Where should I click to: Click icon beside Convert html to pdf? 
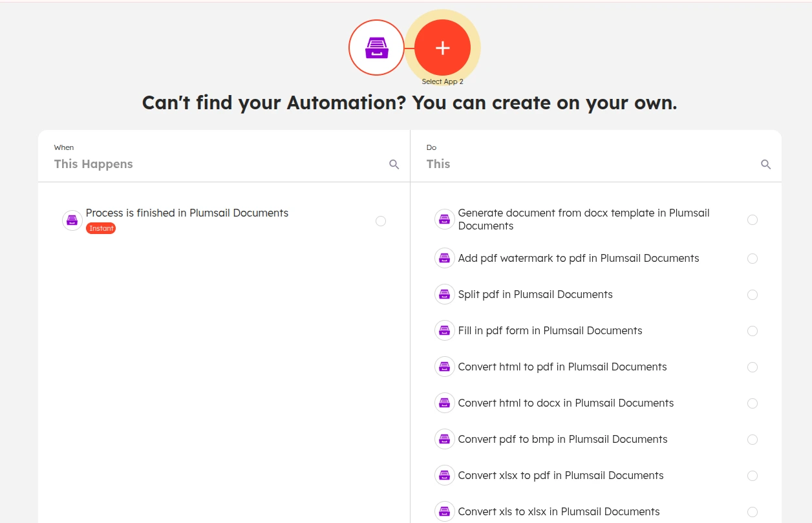tap(444, 367)
